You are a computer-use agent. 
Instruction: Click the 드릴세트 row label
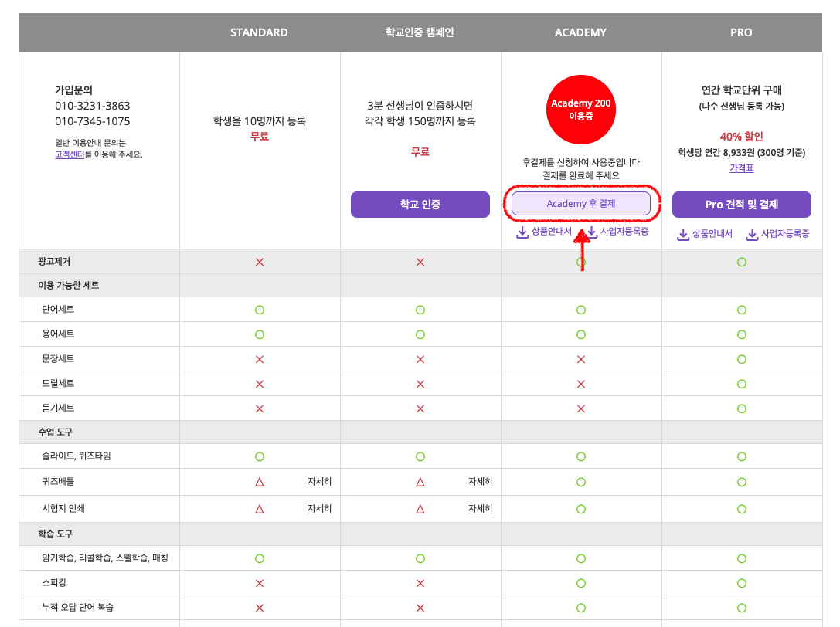[x=58, y=383]
